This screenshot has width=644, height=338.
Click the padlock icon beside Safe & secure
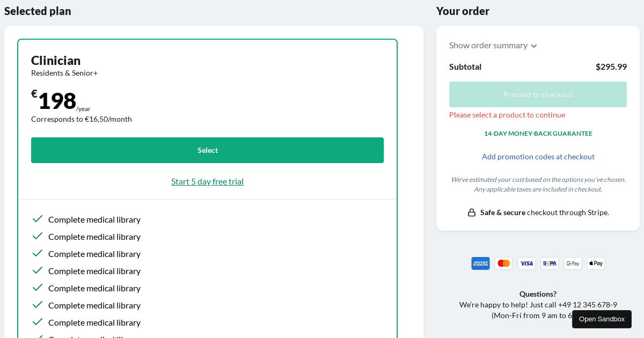click(x=471, y=212)
